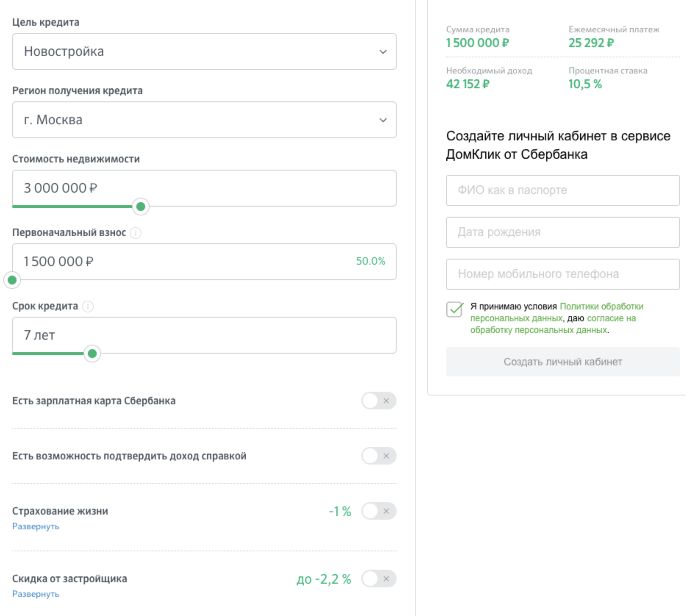This screenshot has width=691, height=616.
Task: Click the loan term slider handle
Action: (x=92, y=354)
